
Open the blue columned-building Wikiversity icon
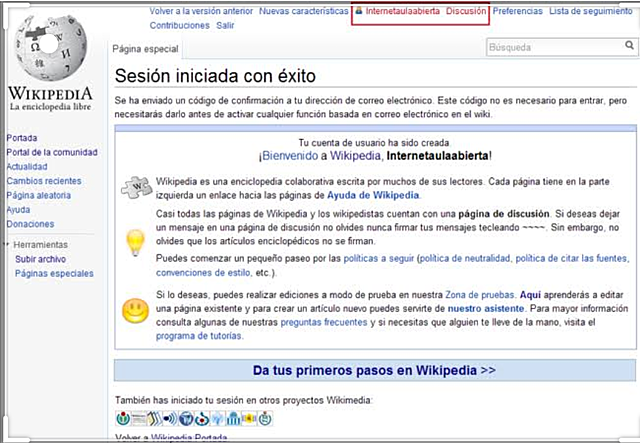233,419
